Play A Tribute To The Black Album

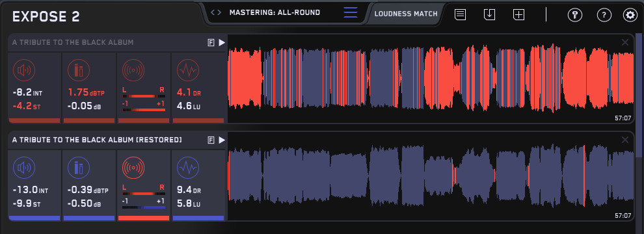[222, 42]
